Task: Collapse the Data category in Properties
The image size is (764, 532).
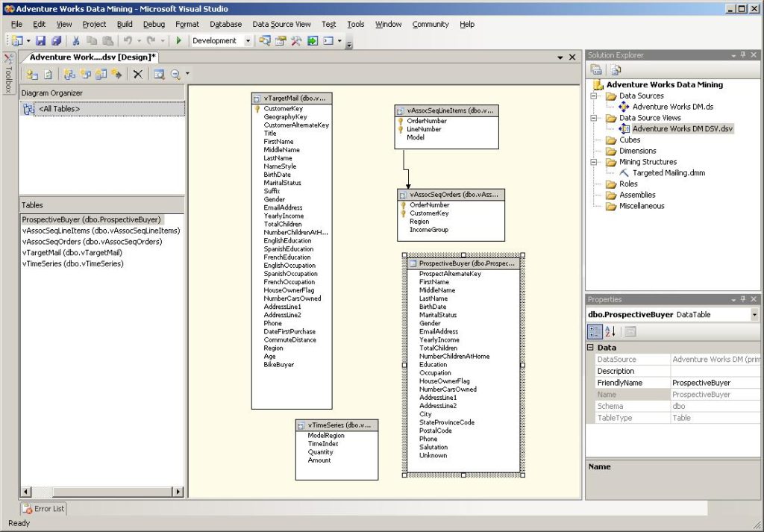Action: pos(591,348)
